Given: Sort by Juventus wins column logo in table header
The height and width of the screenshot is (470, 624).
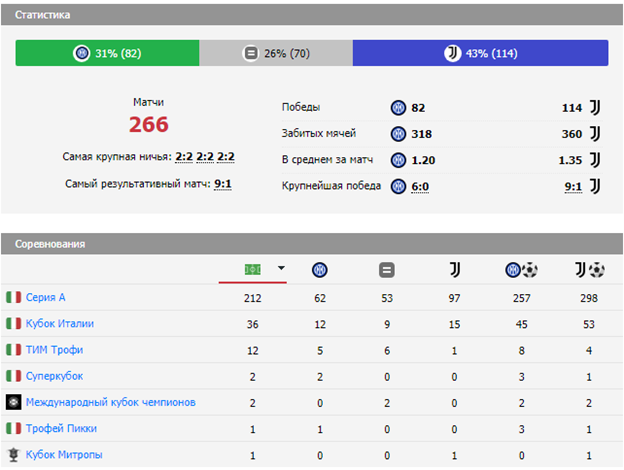Looking at the screenshot, I should pos(454,269).
